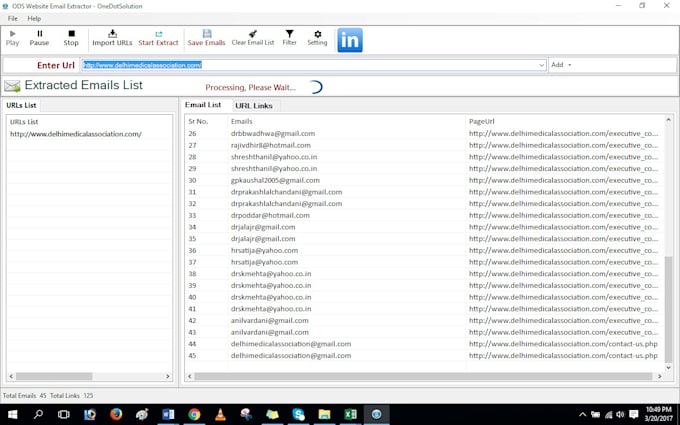This screenshot has width=680, height=425.
Task: Open Task View on the taskbar
Action: [x=64, y=414]
